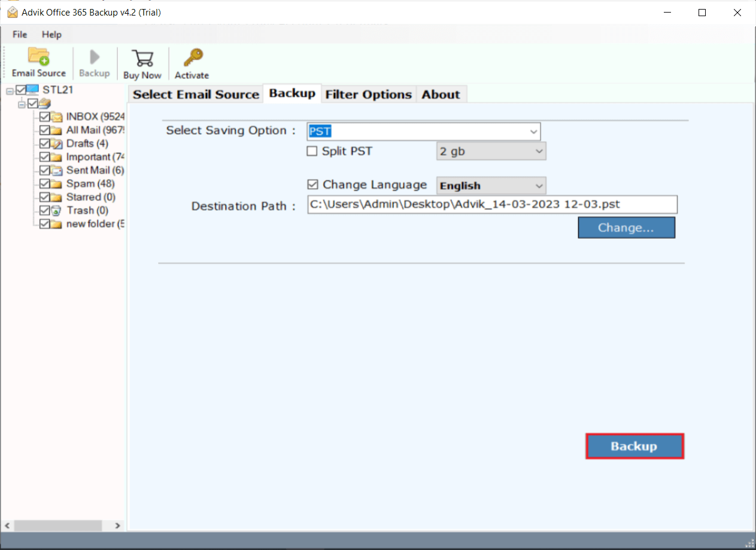Click the Email Source toolbar icon
The width and height of the screenshot is (756, 550).
(x=39, y=57)
